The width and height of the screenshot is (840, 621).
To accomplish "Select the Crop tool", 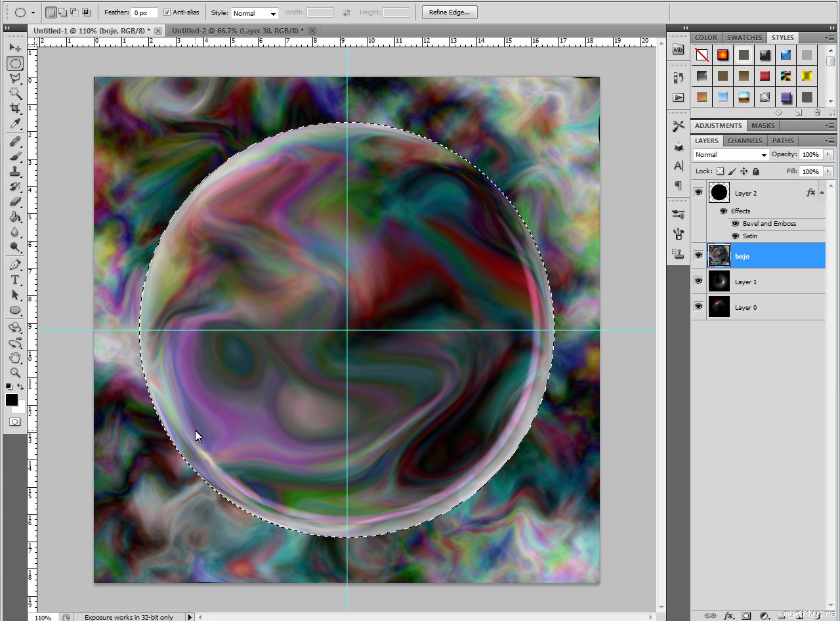I will tap(15, 108).
